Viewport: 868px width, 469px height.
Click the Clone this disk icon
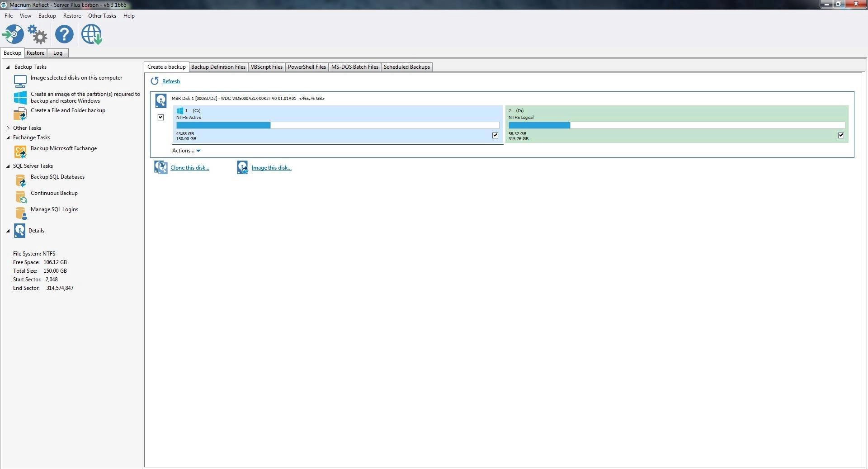(160, 167)
